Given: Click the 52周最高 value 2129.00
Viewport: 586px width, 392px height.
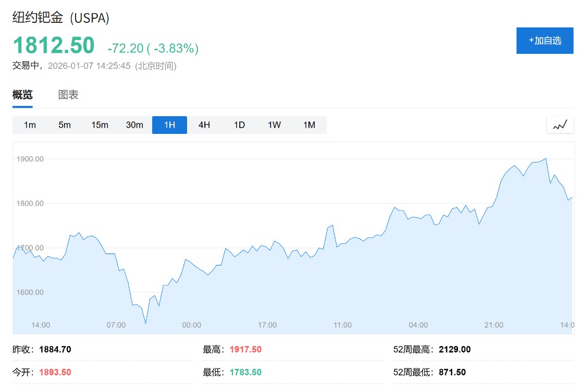Looking at the screenshot, I should pyautogui.click(x=454, y=349).
